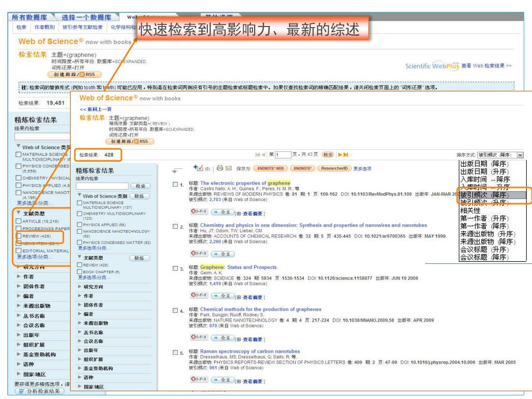Check PHYSICS APPLIED (98) filter
Viewport: 532px width, 399px height.
(x=79, y=224)
